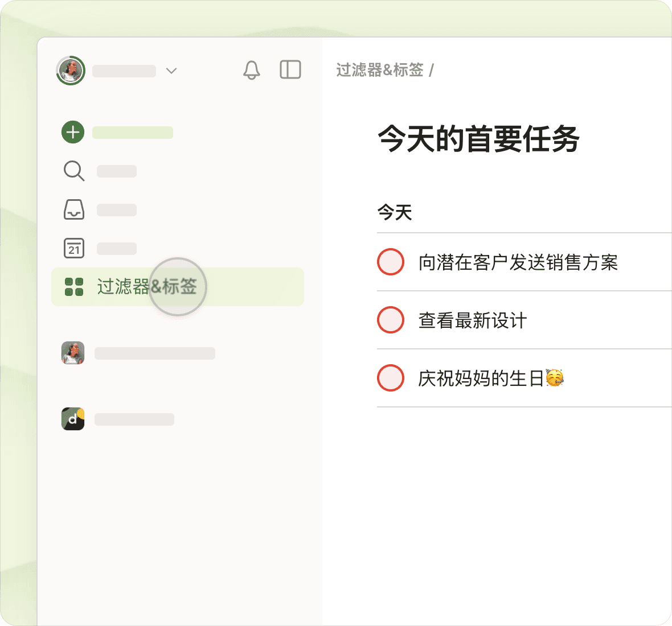The image size is (672, 626).
Task: Open the inbox tray icon
Action: [74, 209]
